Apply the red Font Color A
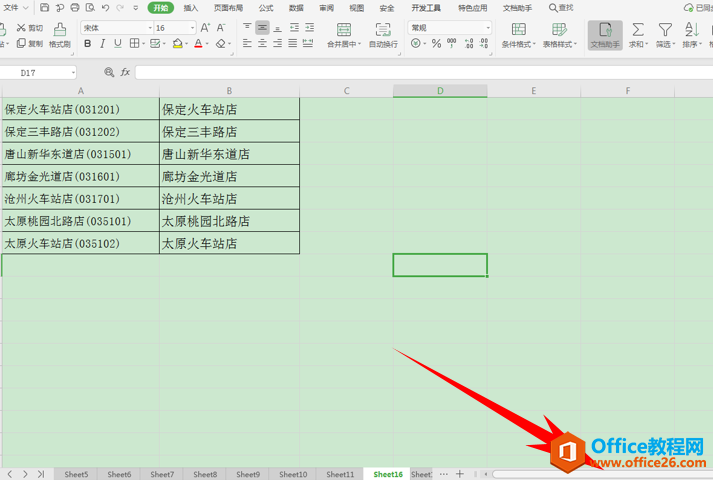The image size is (713, 480). pos(198,43)
